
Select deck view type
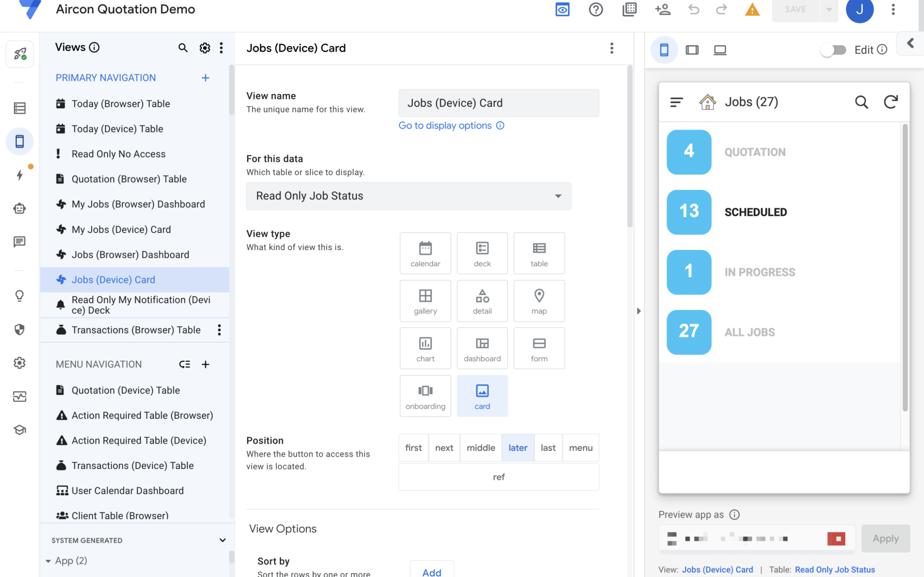(482, 253)
